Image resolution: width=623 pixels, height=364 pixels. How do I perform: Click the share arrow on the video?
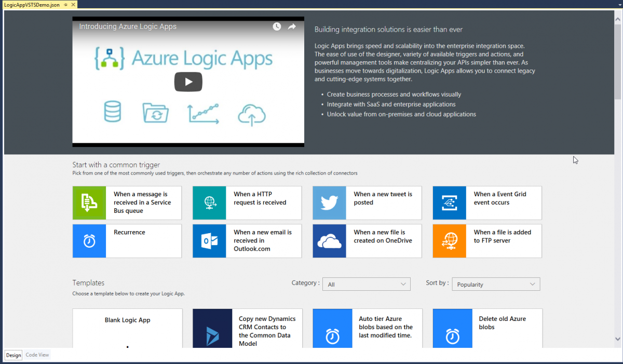coord(292,26)
